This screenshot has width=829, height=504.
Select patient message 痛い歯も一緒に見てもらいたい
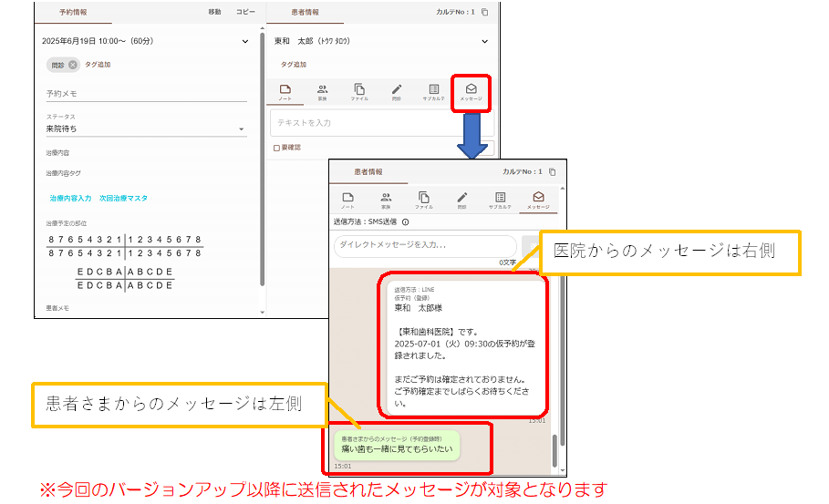point(397,445)
